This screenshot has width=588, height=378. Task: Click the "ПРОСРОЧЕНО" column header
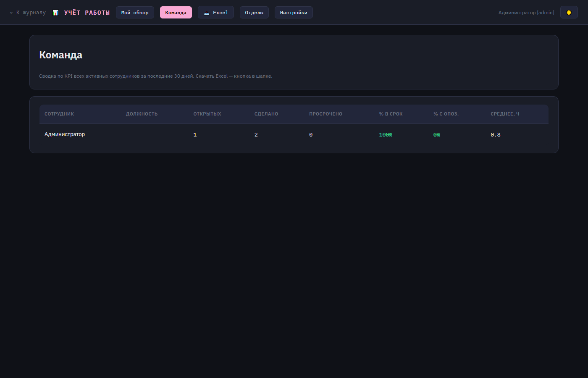point(325,114)
